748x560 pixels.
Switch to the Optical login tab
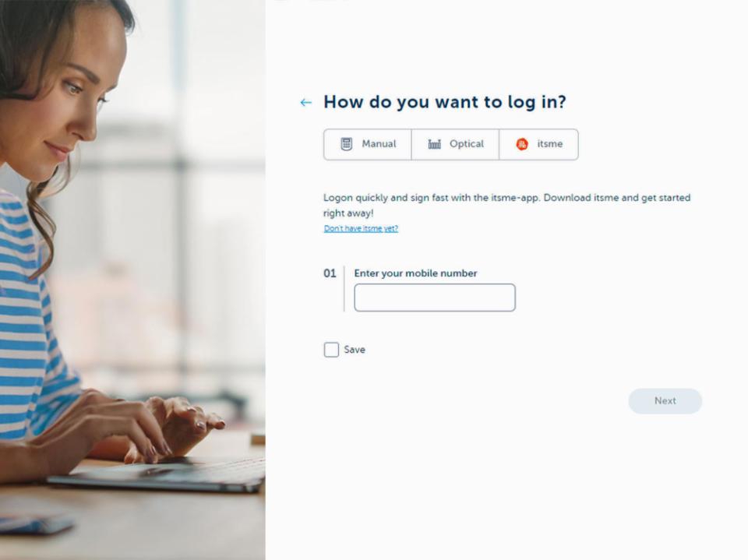[455, 144]
